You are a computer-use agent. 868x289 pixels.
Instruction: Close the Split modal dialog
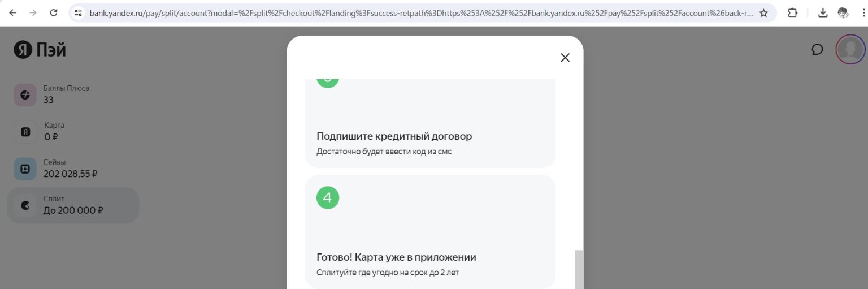[x=565, y=58]
